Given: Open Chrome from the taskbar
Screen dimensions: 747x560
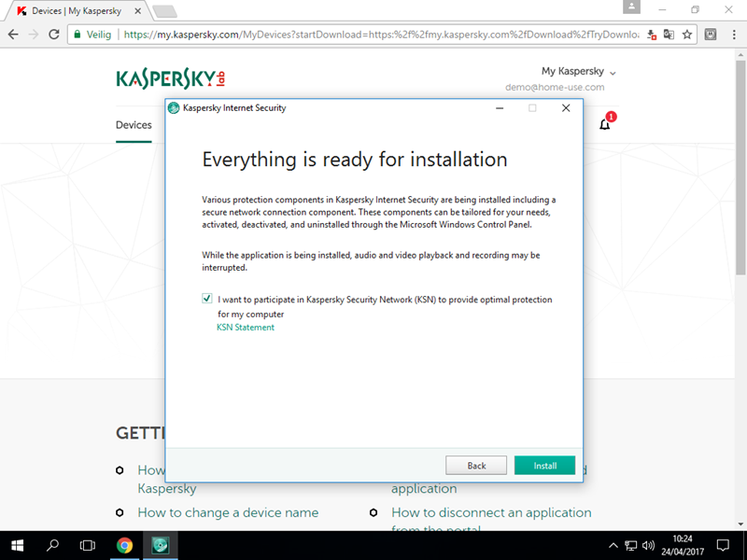Looking at the screenshot, I should point(124,544).
